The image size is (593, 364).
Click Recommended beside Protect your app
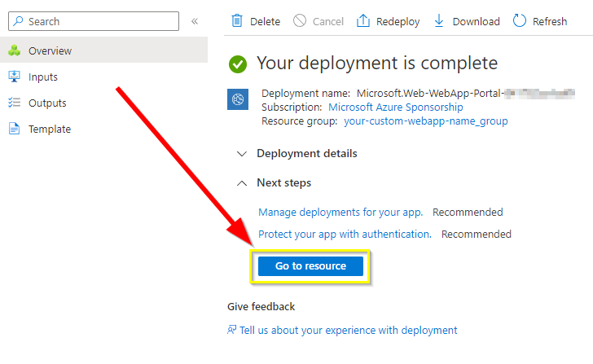pyautogui.click(x=477, y=234)
